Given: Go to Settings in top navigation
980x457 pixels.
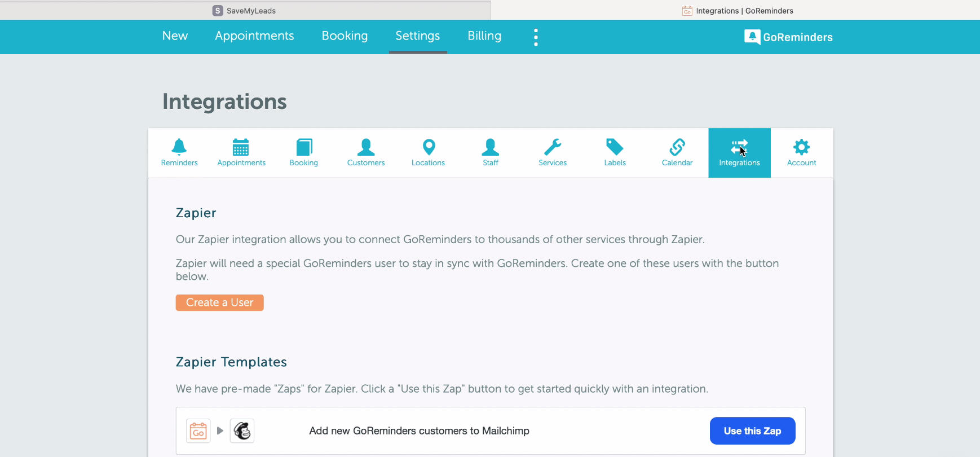Looking at the screenshot, I should [x=418, y=36].
